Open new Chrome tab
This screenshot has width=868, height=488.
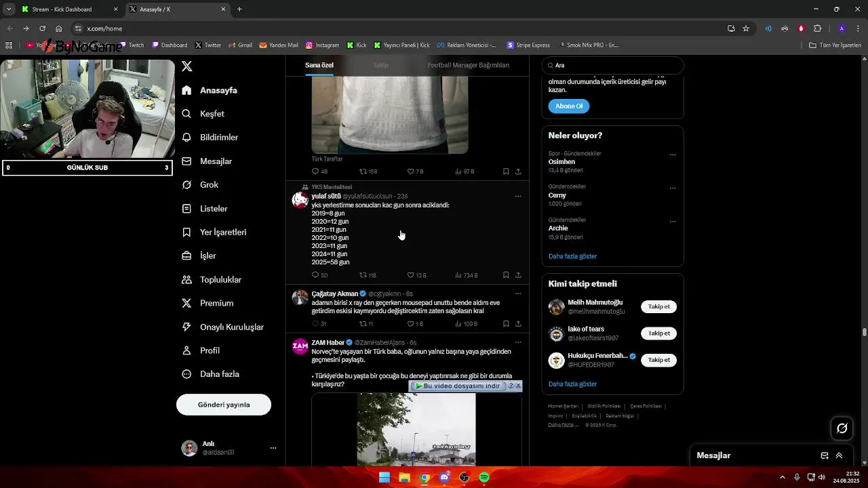point(239,9)
